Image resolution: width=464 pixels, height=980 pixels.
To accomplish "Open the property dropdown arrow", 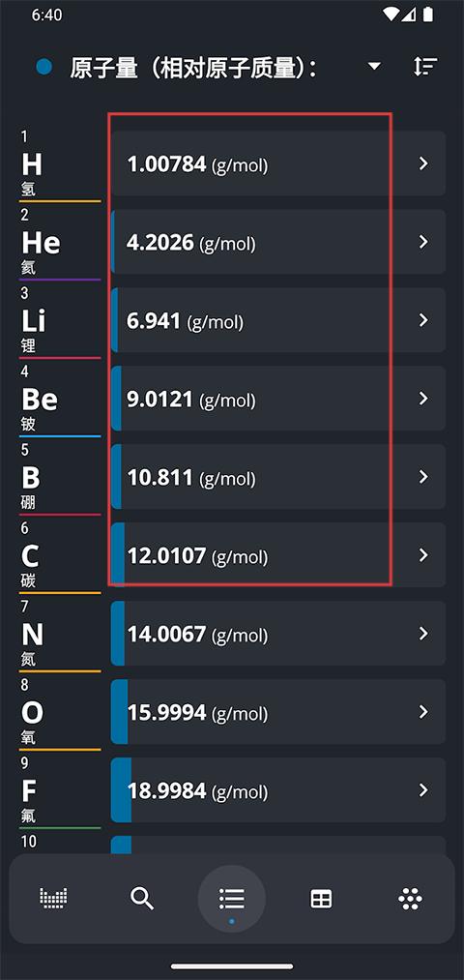I will pyautogui.click(x=374, y=66).
